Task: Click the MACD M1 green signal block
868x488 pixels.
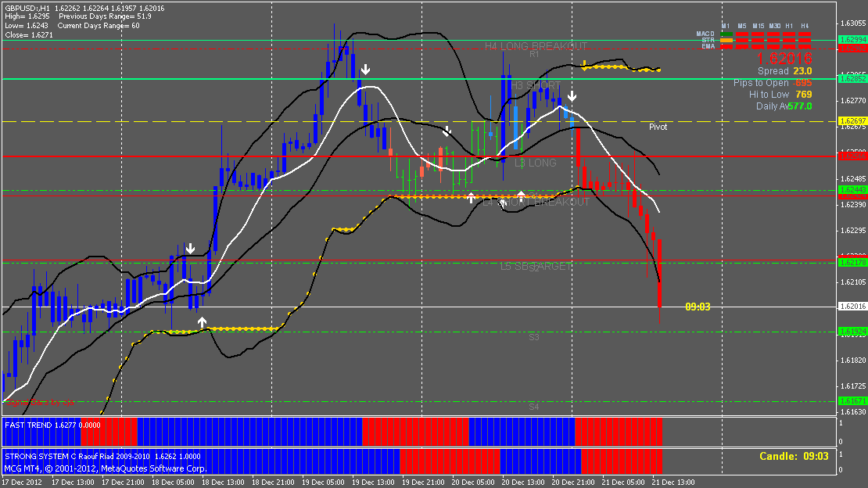Action: tap(726, 34)
